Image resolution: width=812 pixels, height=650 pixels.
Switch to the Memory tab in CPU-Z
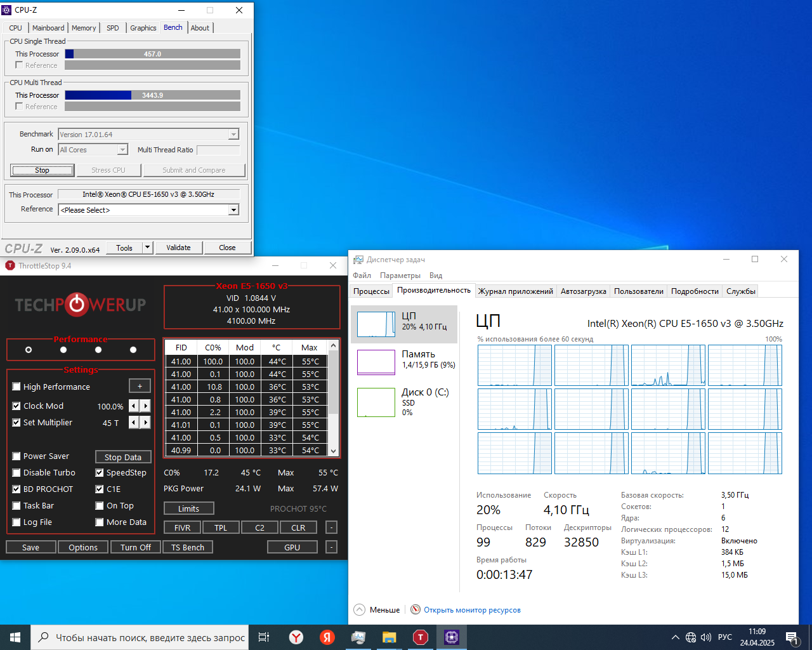click(x=84, y=28)
